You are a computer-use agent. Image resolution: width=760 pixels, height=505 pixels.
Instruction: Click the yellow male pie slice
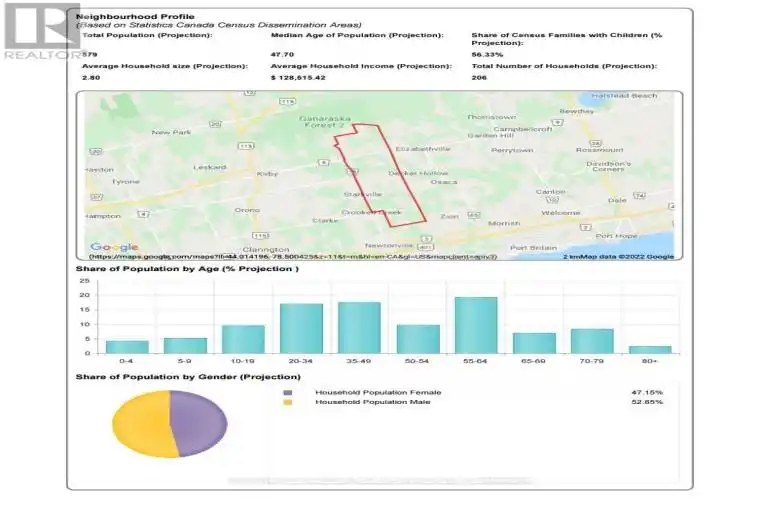pyautogui.click(x=142, y=424)
